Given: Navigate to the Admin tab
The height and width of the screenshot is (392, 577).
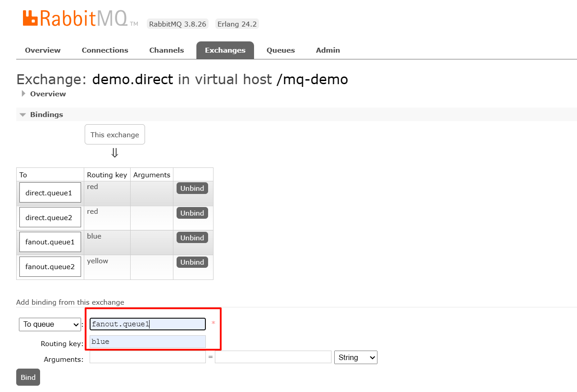Looking at the screenshot, I should [328, 50].
